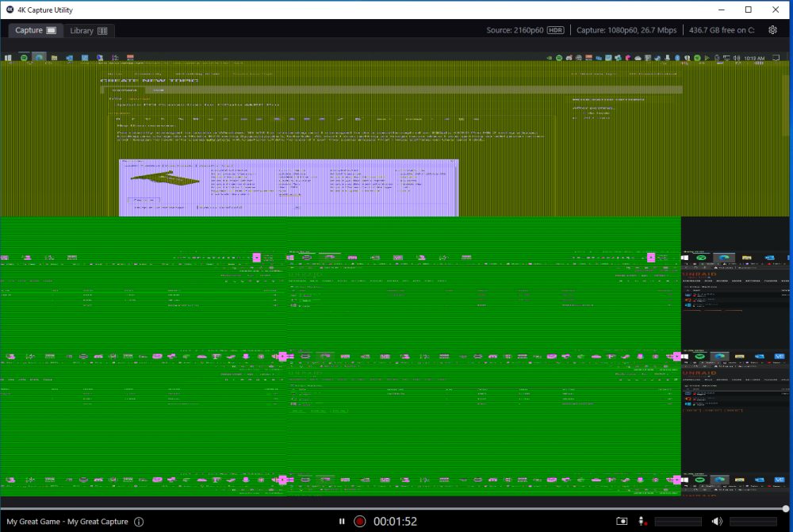
Task: Mute audio with the speaker icon
Action: point(717,522)
